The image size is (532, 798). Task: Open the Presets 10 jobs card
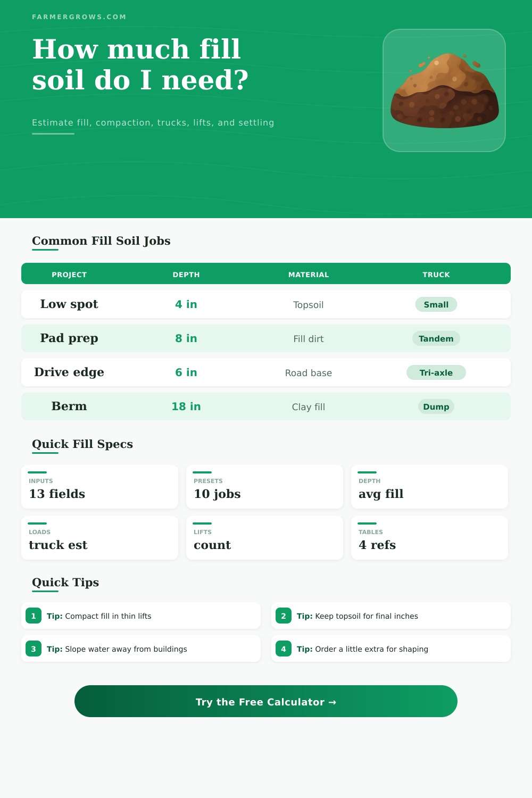(x=264, y=487)
